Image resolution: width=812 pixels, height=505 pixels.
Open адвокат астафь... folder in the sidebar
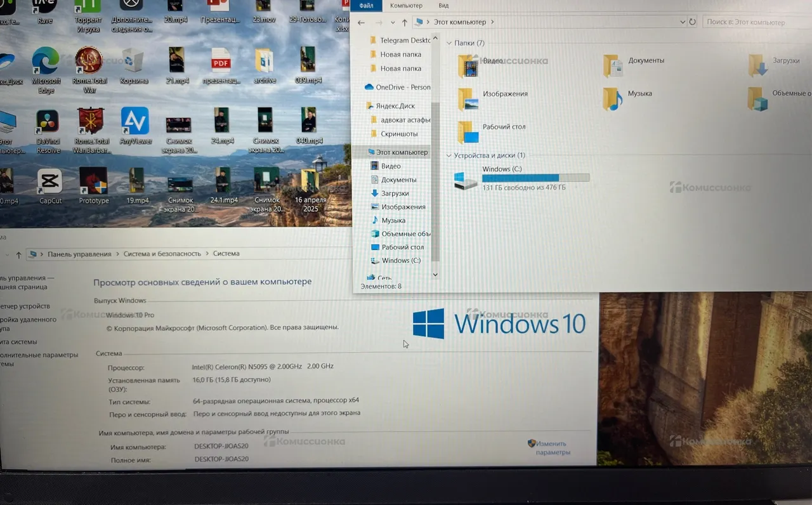tap(400, 120)
